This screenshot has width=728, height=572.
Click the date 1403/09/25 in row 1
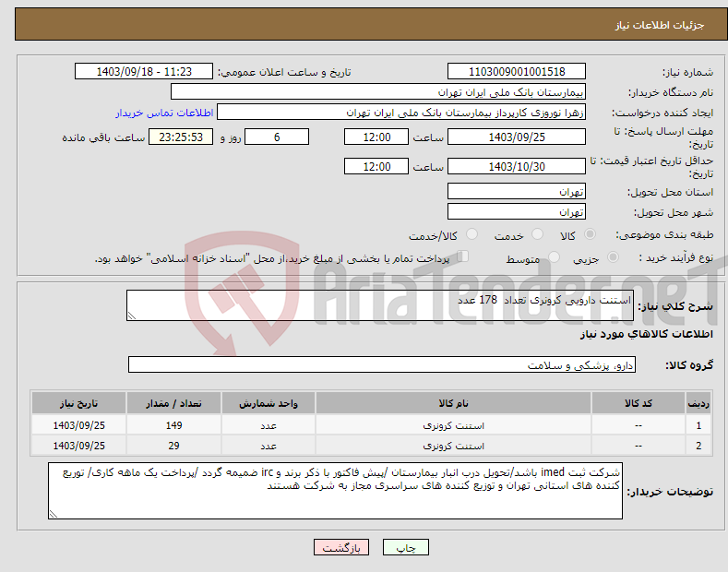coord(78,425)
